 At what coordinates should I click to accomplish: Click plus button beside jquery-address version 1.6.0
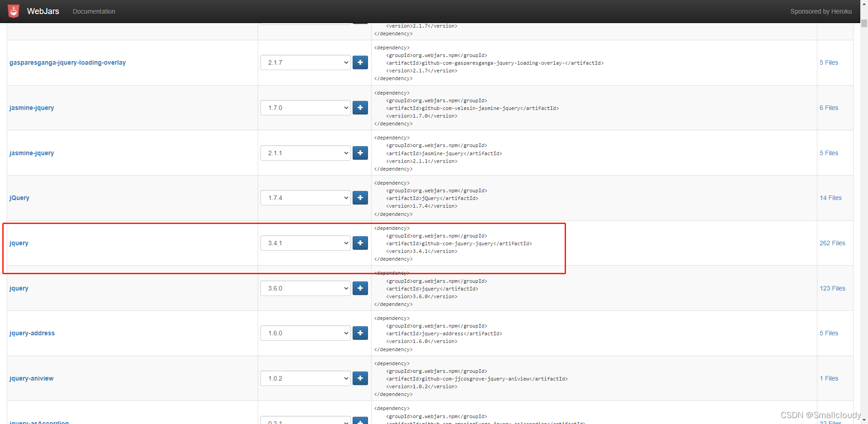pos(360,333)
